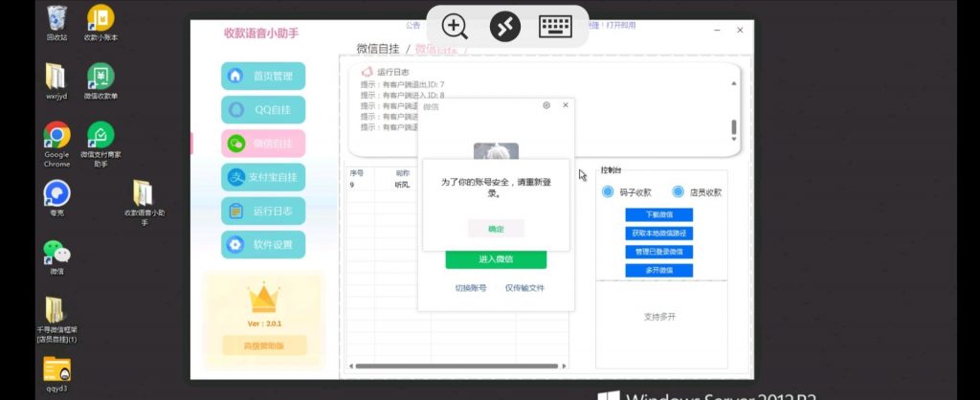Click the green 进入微信 button

click(496, 259)
